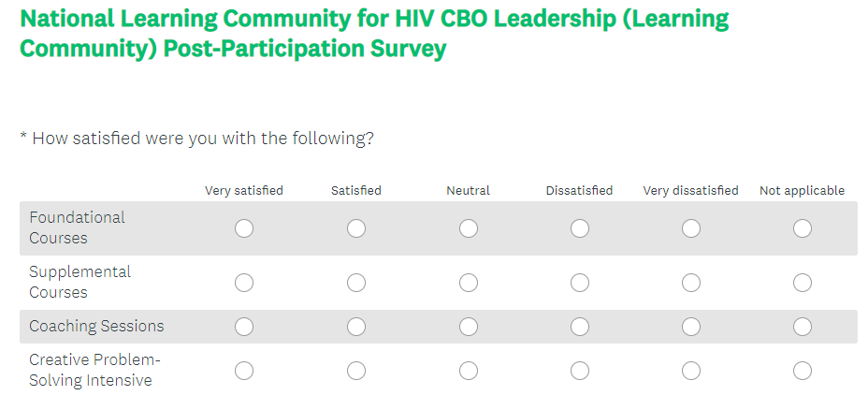Select Very satisfied for Coaching Sessions
Viewport: 868px width, 410px height.
point(244,327)
